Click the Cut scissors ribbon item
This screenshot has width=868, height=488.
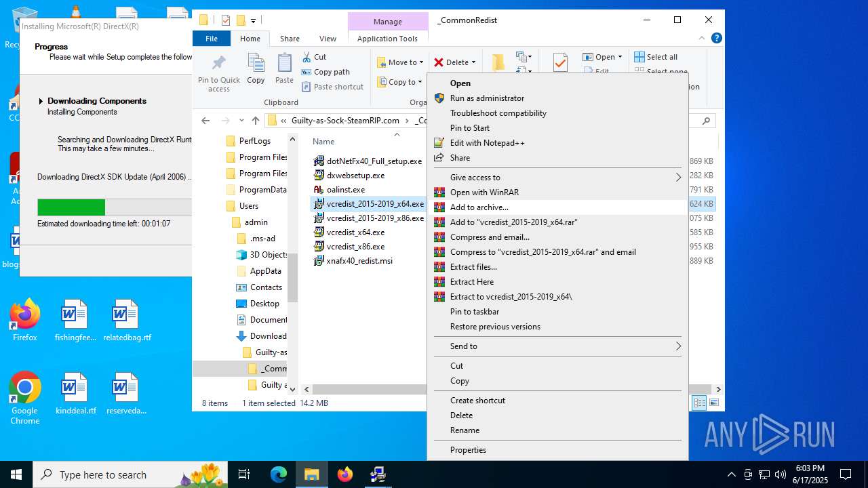pyautogui.click(x=314, y=57)
